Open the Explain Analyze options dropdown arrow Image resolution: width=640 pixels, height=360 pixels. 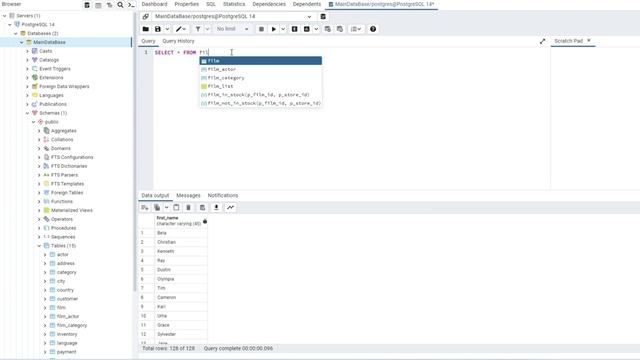[x=316, y=29]
